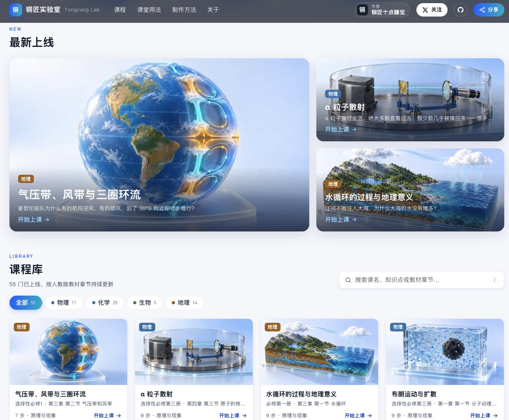The image size is (509, 420).
Task: Click 物理 tag on α 粒子散射 banner
Action: (x=333, y=94)
